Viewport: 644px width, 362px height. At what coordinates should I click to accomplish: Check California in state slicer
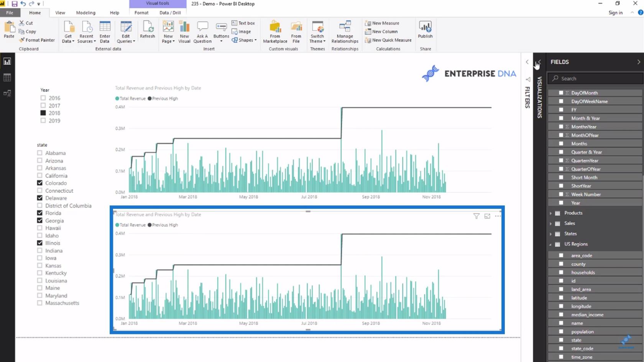[39, 175]
